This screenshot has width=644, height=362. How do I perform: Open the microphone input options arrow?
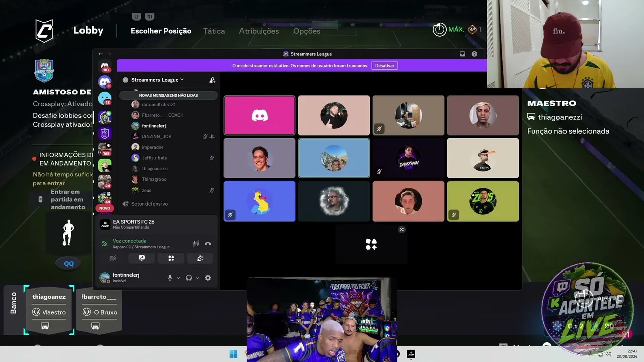click(x=178, y=278)
